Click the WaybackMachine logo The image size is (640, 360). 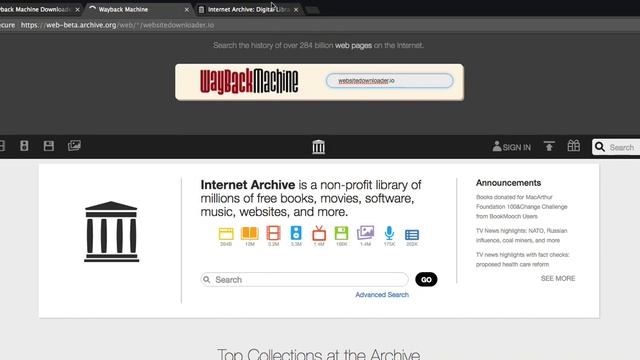(x=249, y=82)
